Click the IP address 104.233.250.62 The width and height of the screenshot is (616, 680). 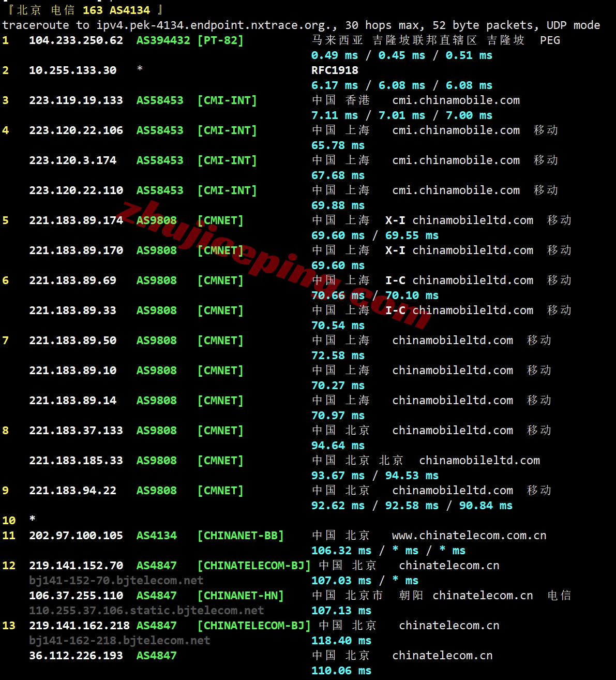click(76, 40)
